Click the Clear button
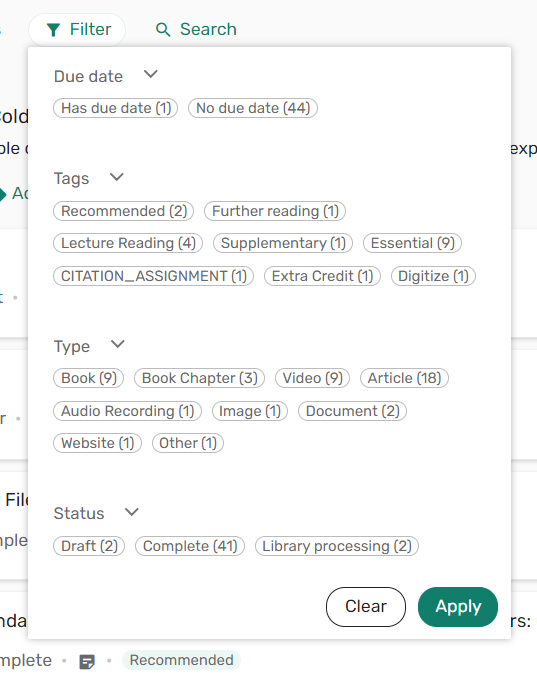Image resolution: width=537 pixels, height=675 pixels. tap(366, 607)
